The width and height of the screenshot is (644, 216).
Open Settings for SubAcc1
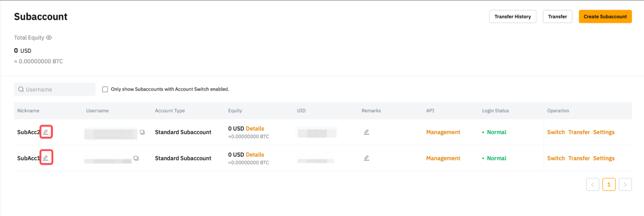coord(603,158)
